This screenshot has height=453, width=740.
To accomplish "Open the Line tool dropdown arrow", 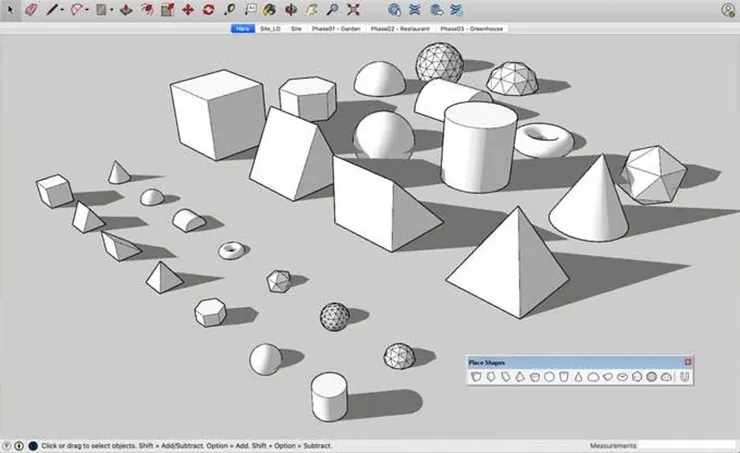I will click(62, 10).
